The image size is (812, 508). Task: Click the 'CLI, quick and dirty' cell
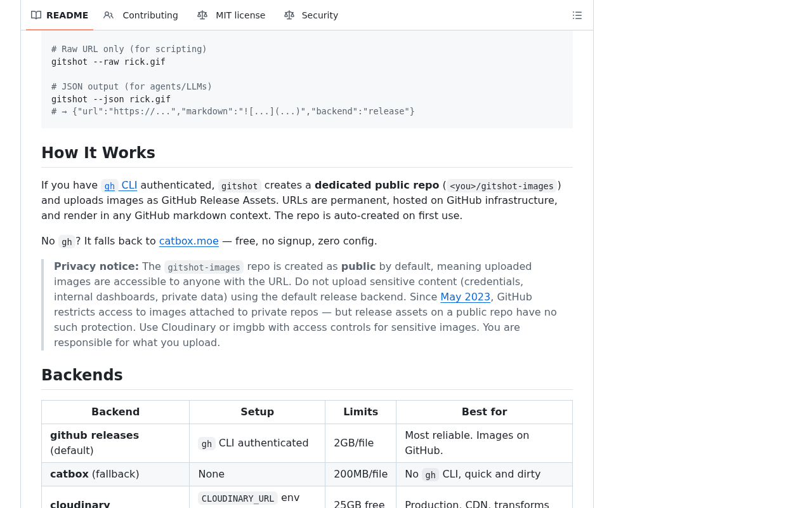click(485, 474)
